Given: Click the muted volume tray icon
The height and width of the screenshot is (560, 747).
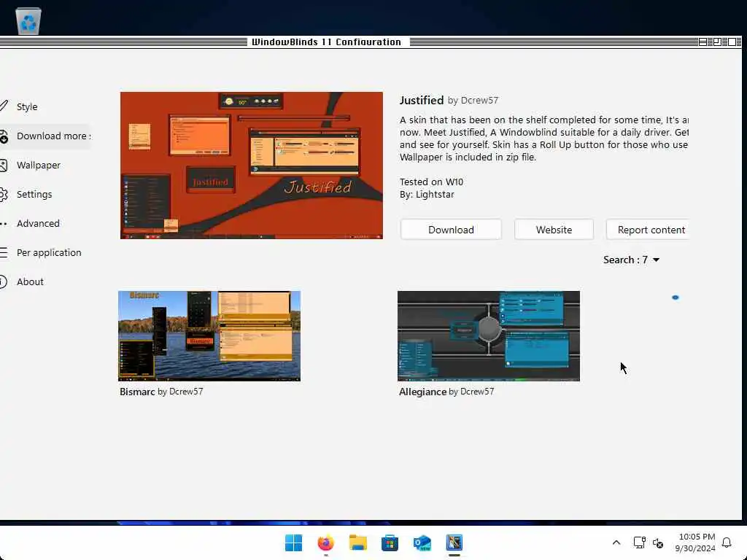Looking at the screenshot, I should [x=658, y=542].
